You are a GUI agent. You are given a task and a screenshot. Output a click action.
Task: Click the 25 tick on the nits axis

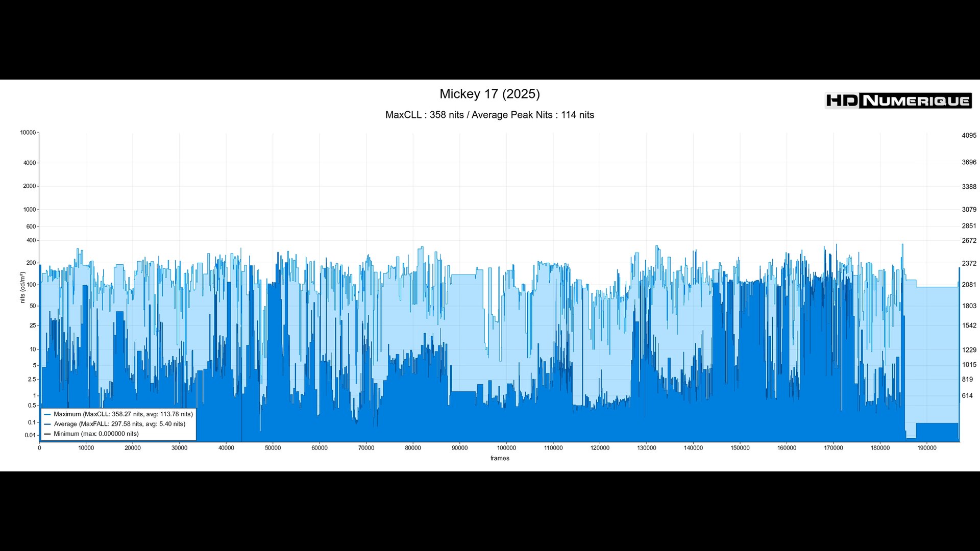click(33, 325)
